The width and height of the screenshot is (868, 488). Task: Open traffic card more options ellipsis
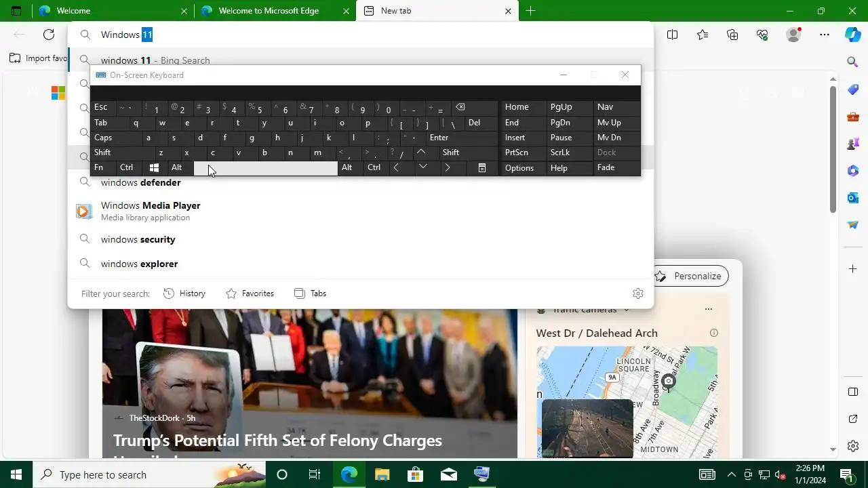(x=709, y=309)
